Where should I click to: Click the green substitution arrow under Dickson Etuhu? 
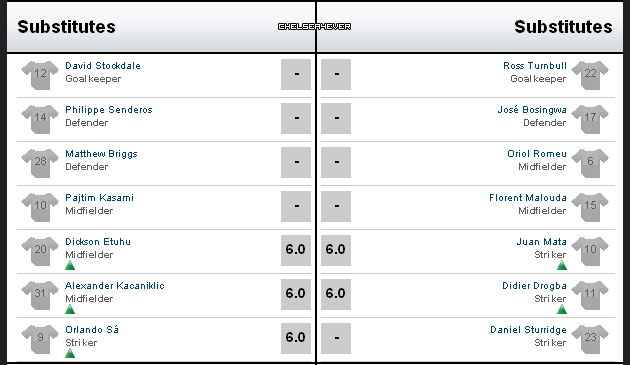(x=70, y=265)
